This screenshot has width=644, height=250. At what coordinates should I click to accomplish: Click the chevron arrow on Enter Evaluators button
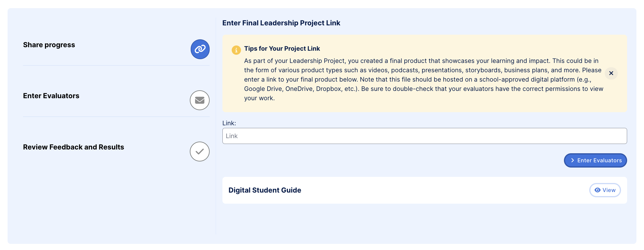[x=572, y=160]
